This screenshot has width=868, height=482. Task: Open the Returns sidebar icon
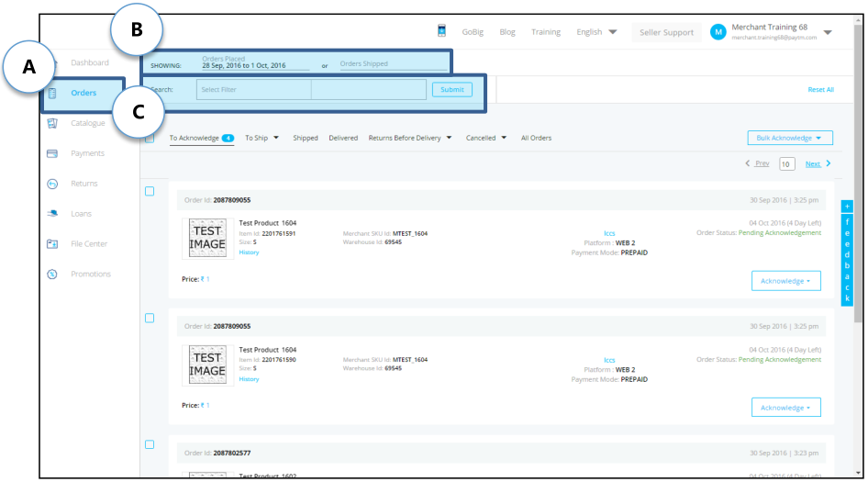[x=52, y=184]
